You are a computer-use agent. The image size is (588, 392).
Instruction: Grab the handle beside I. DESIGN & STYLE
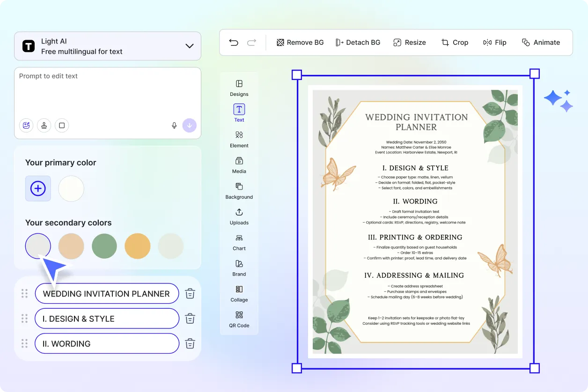tap(24, 319)
